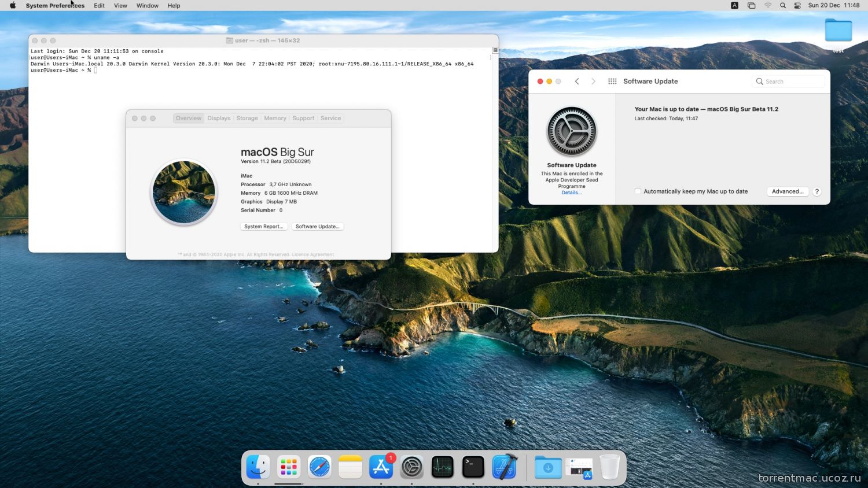Viewport: 868px width, 488px height.
Task: Open the View menu
Action: [120, 5]
